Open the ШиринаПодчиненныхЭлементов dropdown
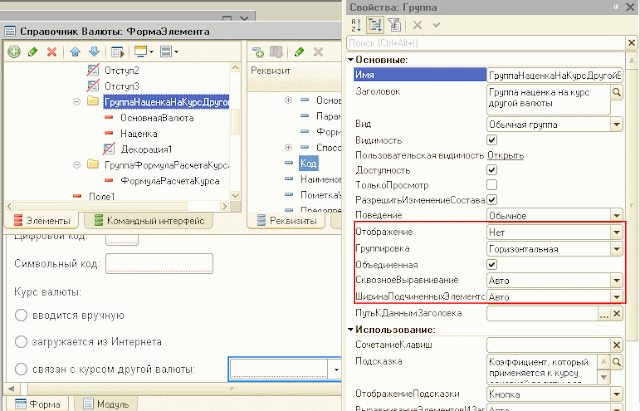The image size is (640, 411). click(x=617, y=297)
